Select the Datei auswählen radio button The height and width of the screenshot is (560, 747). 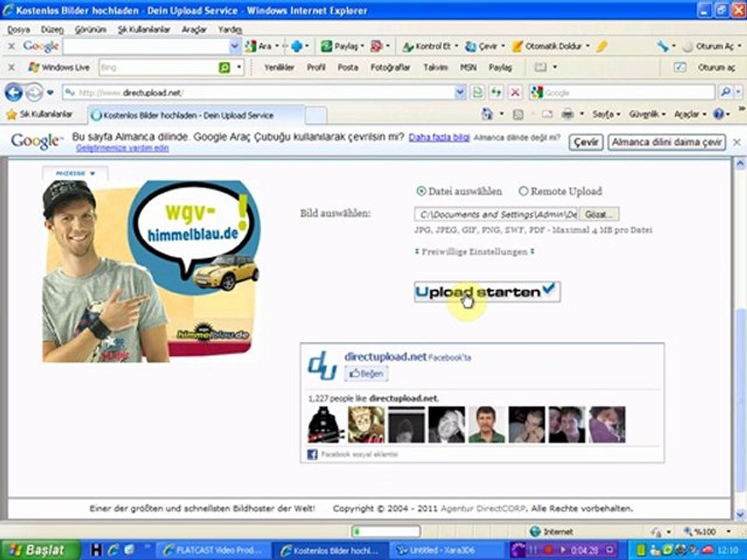(x=421, y=191)
